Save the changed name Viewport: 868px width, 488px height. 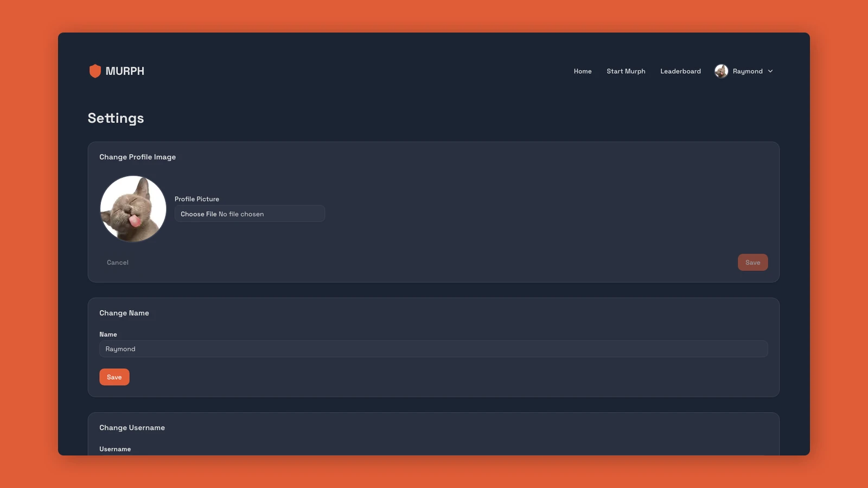click(114, 377)
